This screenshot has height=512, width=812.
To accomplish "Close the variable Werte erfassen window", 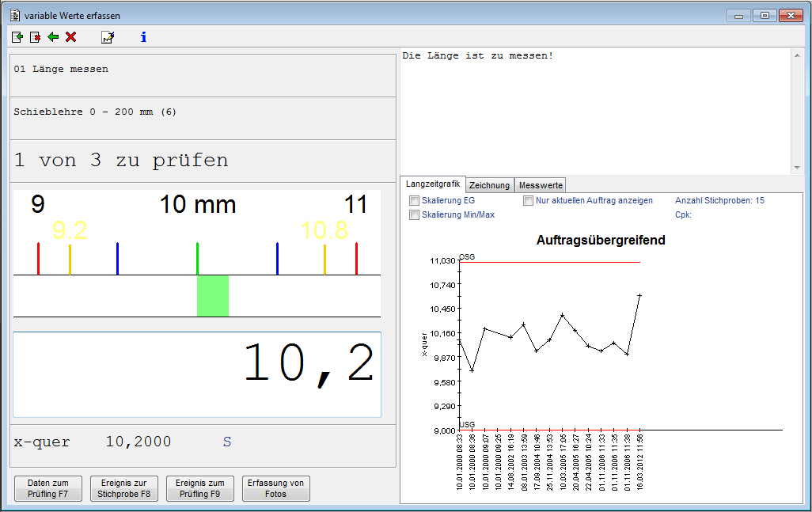I will pos(791,16).
